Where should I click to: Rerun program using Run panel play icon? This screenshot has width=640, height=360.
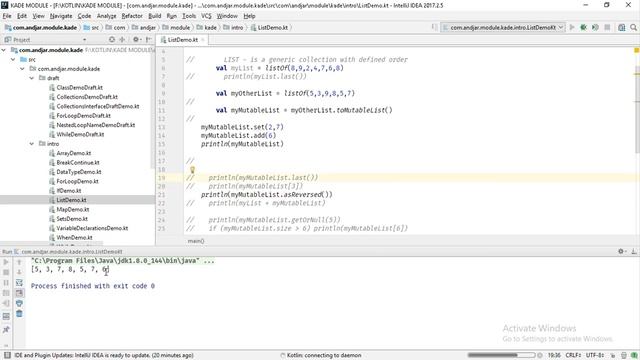tap(6, 262)
